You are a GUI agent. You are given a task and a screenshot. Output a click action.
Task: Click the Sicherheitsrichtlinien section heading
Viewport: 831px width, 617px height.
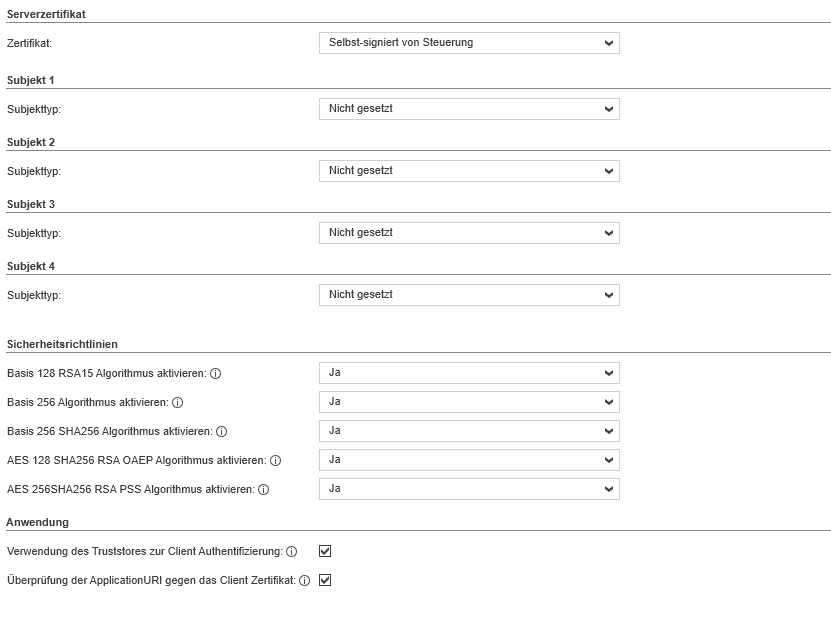(x=62, y=344)
